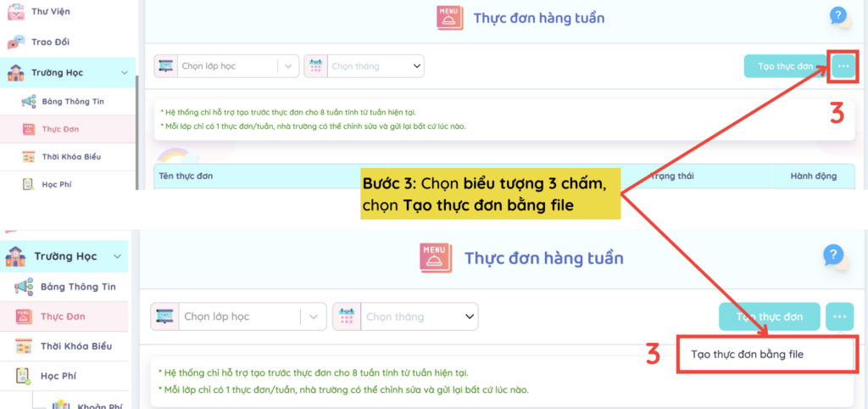868x409 pixels.
Task: Open Chọn tháng dropdown in lower panel
Action: click(x=405, y=317)
